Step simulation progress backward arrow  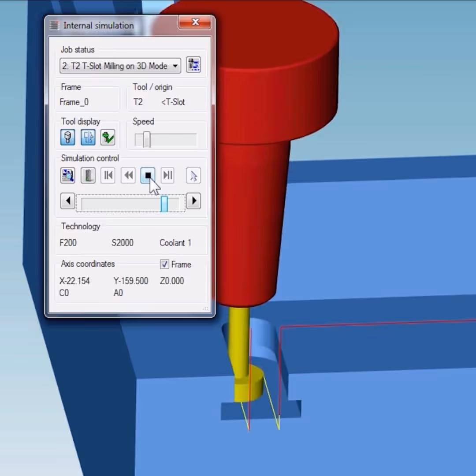(68, 201)
